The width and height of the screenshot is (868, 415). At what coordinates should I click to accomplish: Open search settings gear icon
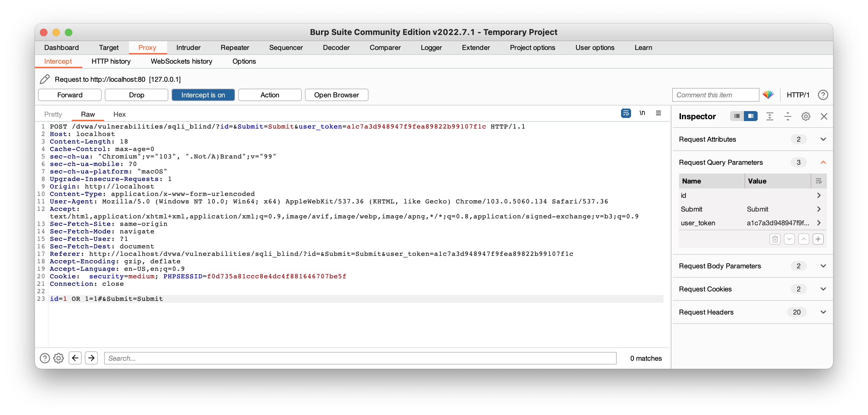(59, 358)
